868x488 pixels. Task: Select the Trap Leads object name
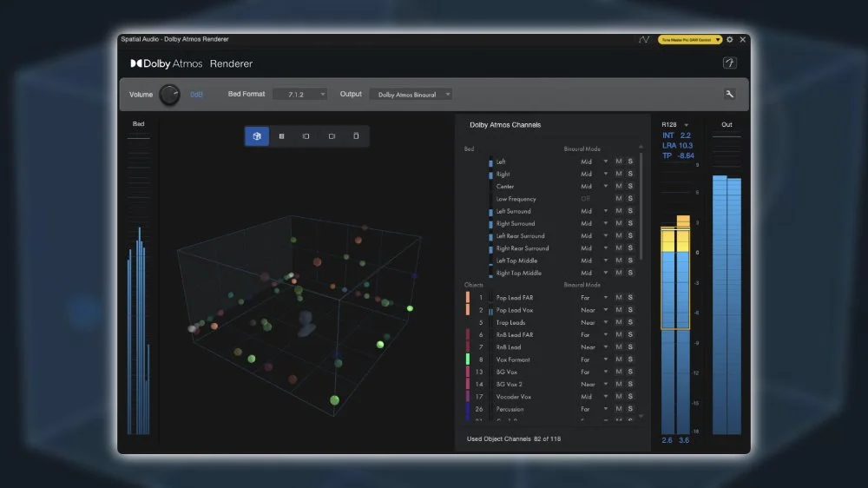510,322
